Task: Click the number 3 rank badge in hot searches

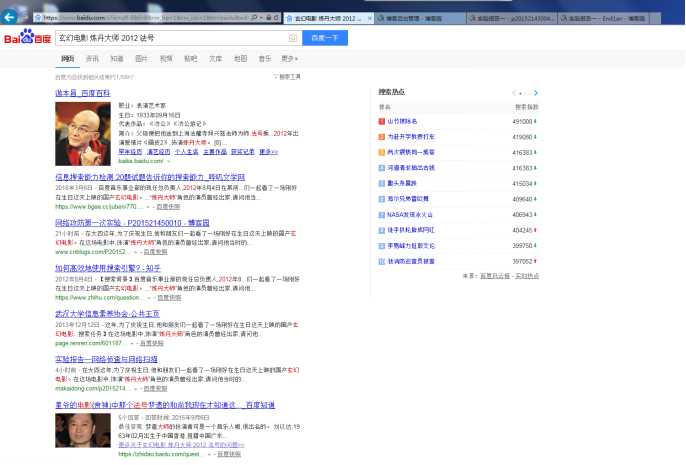Action: [x=382, y=152]
